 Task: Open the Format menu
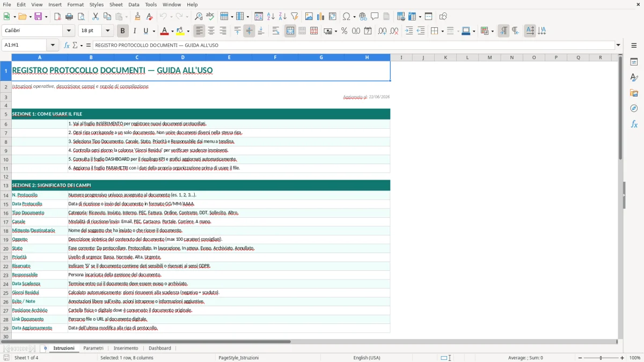click(75, 4)
